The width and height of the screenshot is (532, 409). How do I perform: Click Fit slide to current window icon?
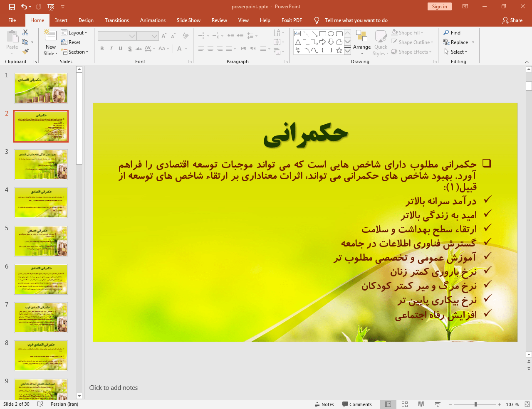click(527, 404)
